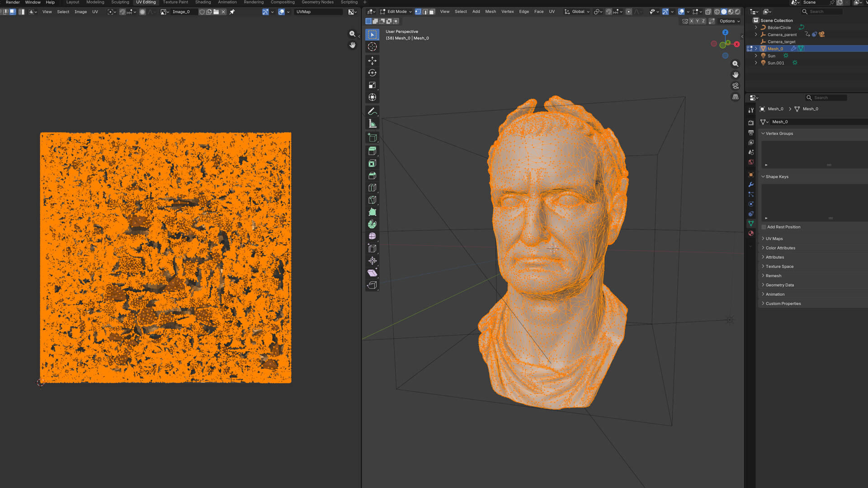Open the Mesh menu in 3D viewport
Screen dimensions: 868x488
(491, 12)
